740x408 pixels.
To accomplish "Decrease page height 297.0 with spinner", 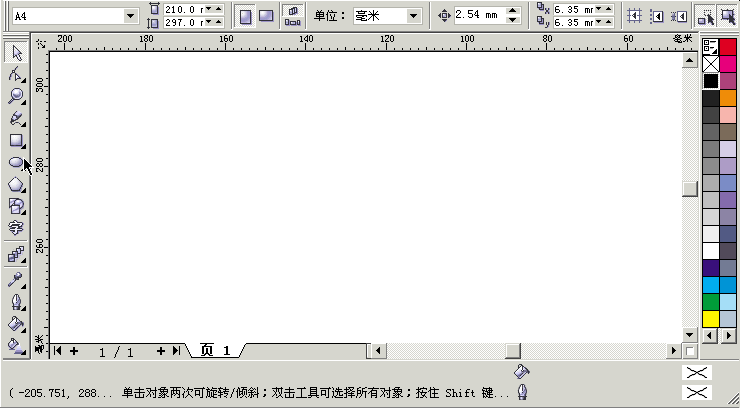I will pyautogui.click(x=209, y=22).
